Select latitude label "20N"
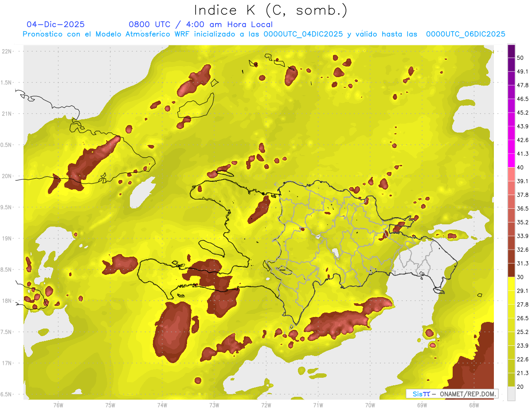The width and height of the screenshot is (532, 411). [x=7, y=176]
